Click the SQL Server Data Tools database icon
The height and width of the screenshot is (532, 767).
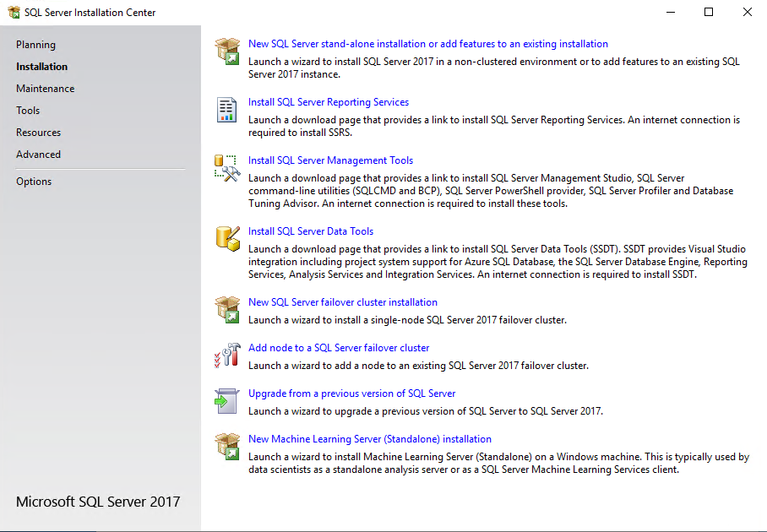228,239
